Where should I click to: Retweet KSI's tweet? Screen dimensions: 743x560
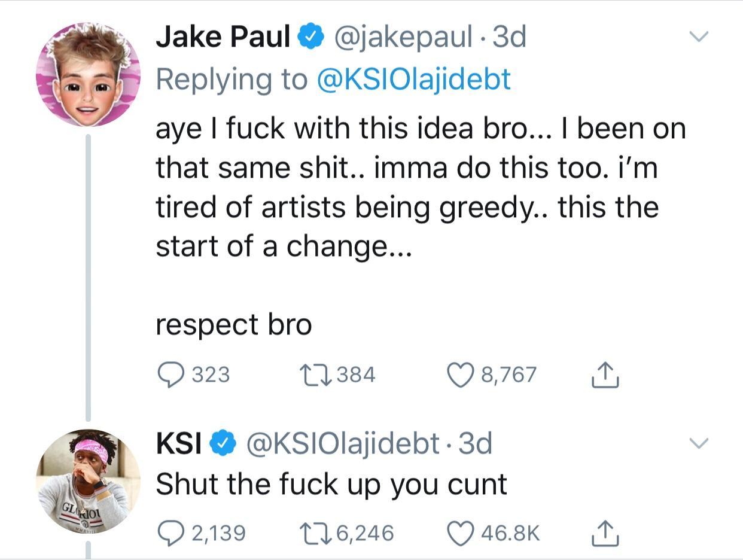pyautogui.click(x=315, y=532)
